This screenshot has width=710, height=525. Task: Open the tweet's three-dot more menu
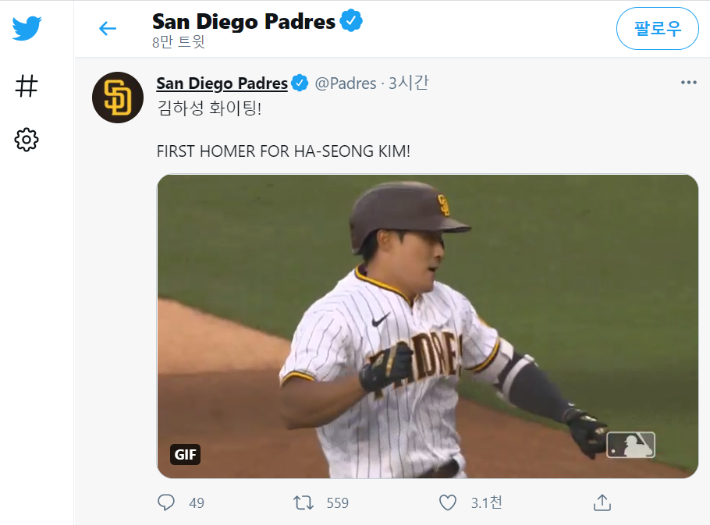pos(688,83)
